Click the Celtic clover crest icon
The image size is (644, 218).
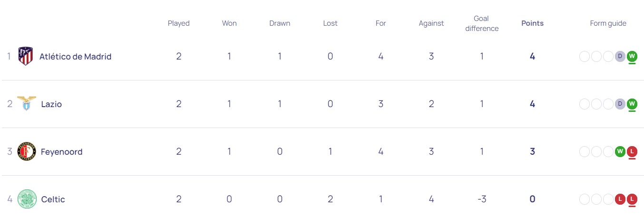tap(27, 199)
